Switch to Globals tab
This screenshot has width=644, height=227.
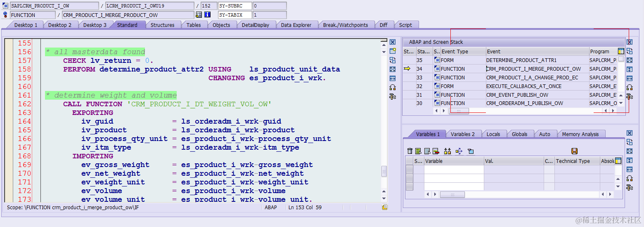coord(519,134)
